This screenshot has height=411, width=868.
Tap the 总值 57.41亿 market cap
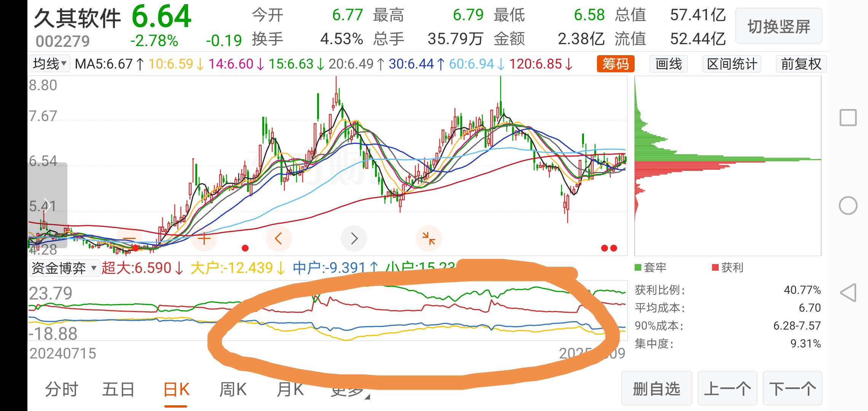(670, 15)
